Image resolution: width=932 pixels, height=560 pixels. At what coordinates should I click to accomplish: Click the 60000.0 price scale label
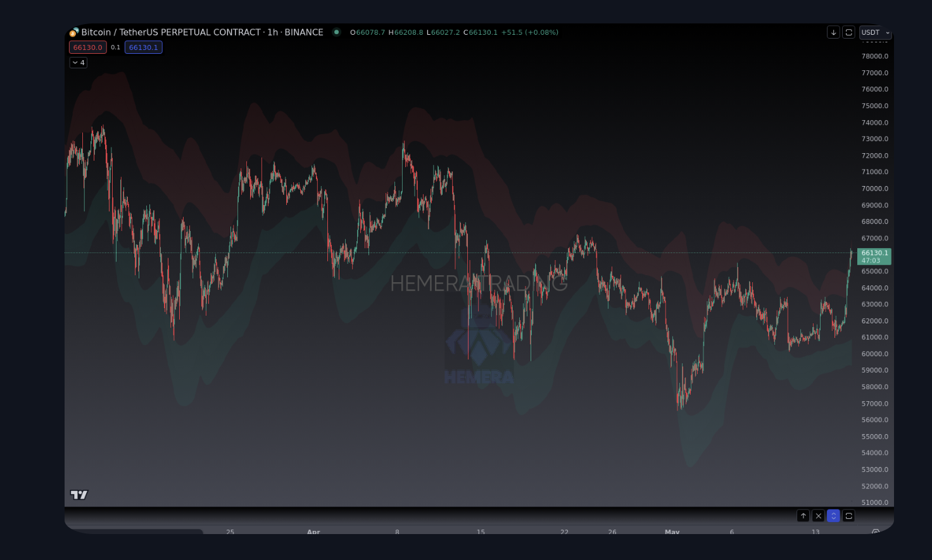(x=874, y=354)
